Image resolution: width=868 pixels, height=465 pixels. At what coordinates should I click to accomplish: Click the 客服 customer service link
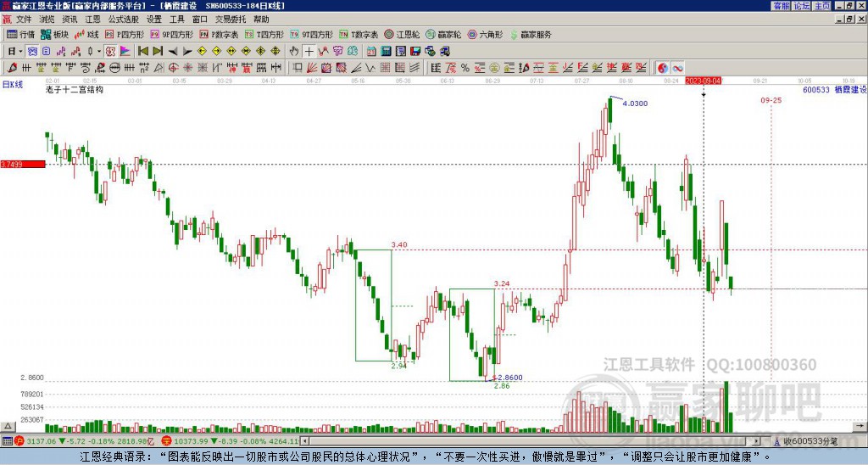coord(782,6)
